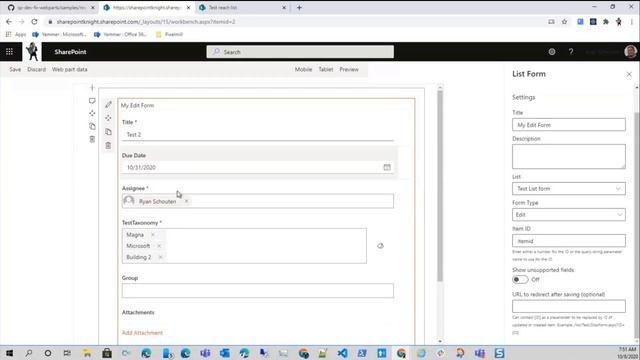Image resolution: width=640 pixels, height=360 pixels.
Task: Open the help question mark icon
Action: coord(571,52)
